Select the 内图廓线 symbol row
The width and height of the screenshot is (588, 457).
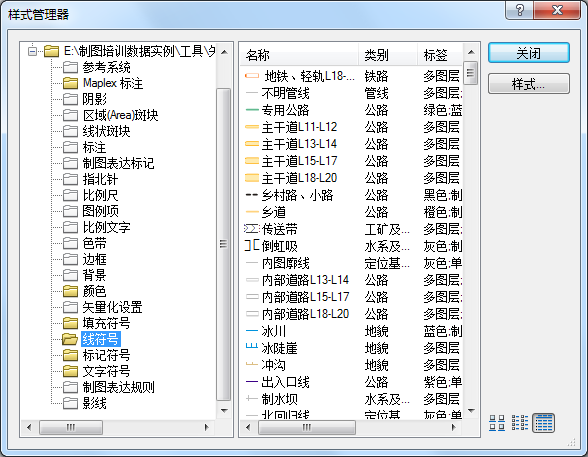(x=352, y=263)
